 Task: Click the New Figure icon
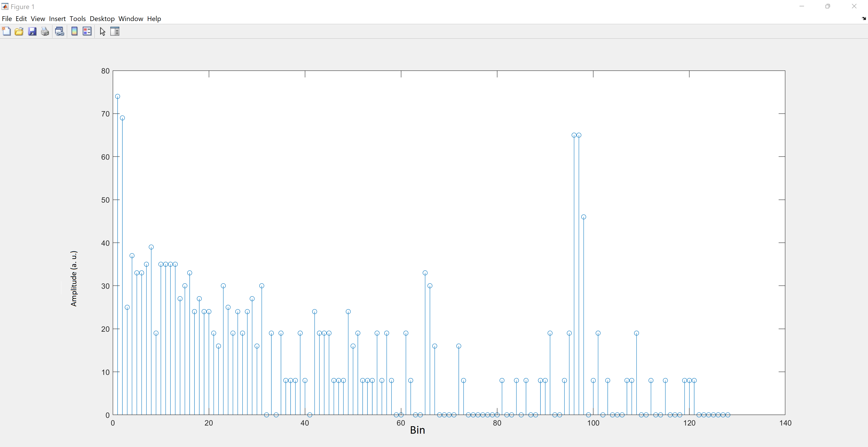(6, 31)
